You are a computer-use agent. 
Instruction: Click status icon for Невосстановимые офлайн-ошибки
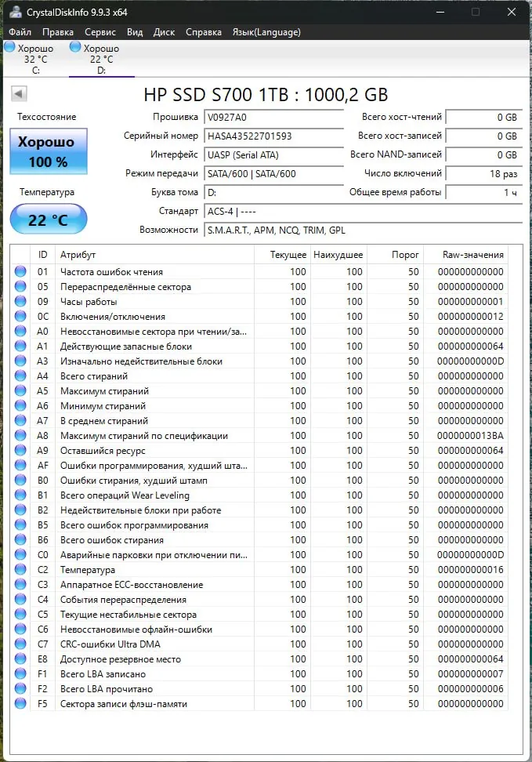(20, 630)
